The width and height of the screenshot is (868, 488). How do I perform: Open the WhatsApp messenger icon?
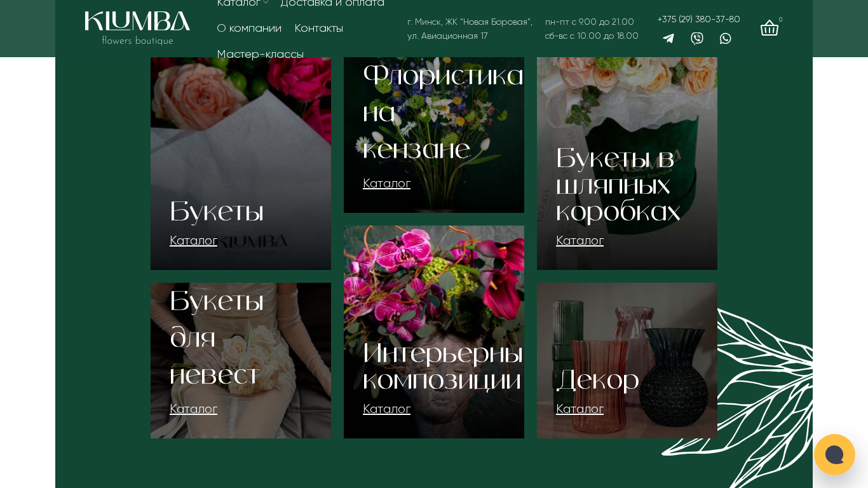[x=725, y=38]
